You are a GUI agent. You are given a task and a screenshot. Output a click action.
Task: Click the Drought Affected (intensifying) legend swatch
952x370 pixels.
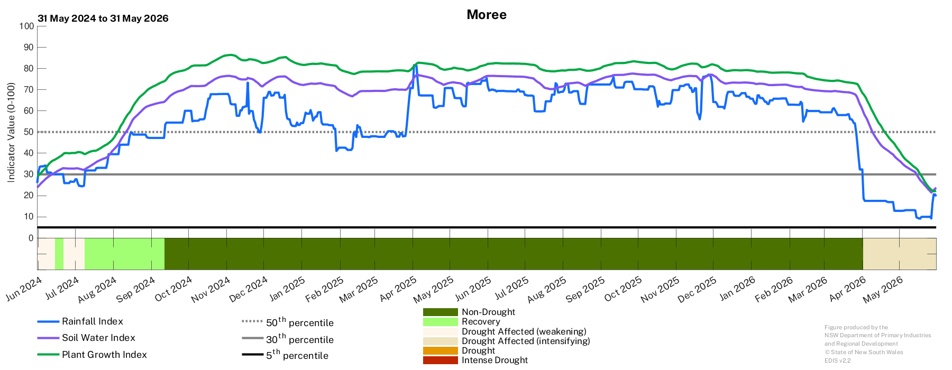(x=440, y=341)
